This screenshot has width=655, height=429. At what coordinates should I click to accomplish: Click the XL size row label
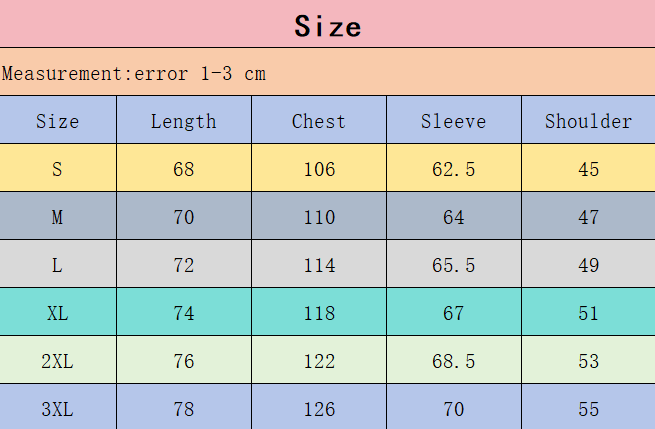(57, 313)
